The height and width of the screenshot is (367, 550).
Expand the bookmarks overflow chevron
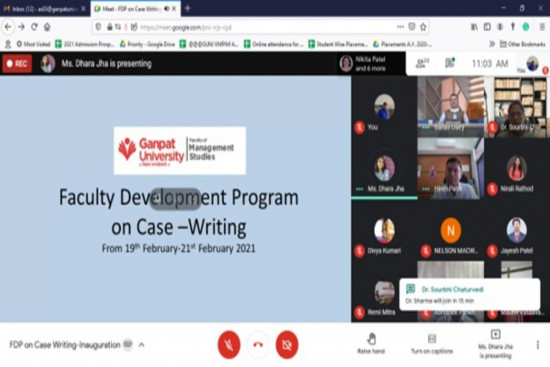coord(492,44)
